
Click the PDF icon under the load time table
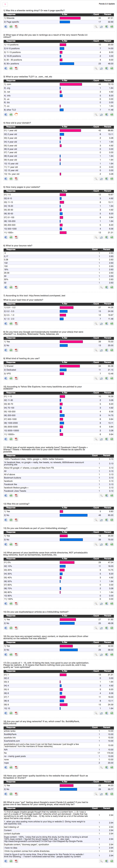click(16, 324)
